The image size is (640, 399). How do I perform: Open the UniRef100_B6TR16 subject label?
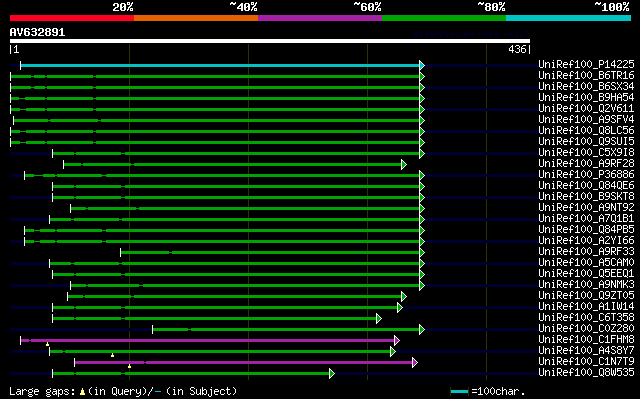pyautogui.click(x=586, y=75)
